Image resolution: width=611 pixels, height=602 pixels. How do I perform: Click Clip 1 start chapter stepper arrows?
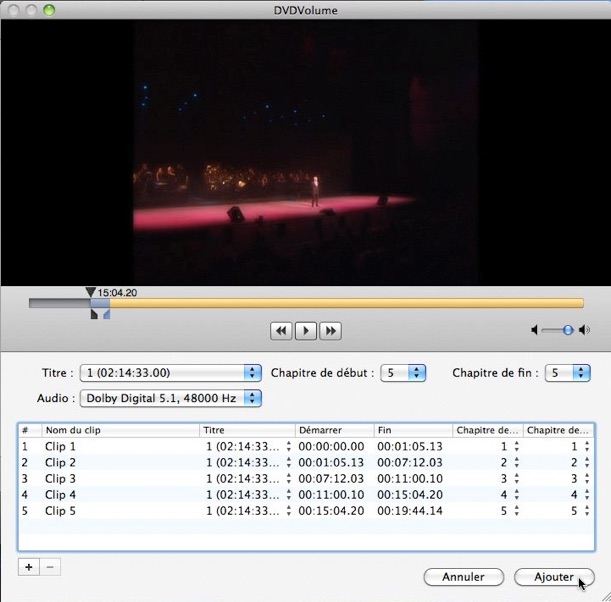click(517, 447)
